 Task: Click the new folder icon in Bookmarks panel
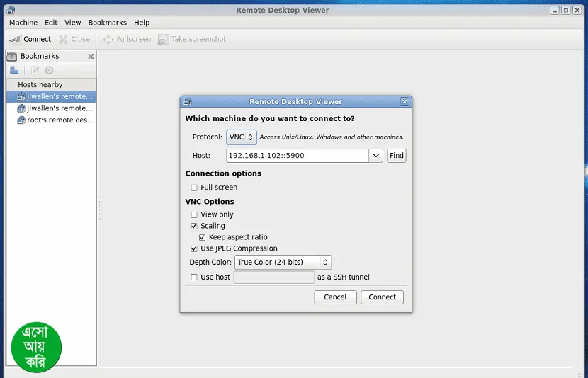point(14,70)
